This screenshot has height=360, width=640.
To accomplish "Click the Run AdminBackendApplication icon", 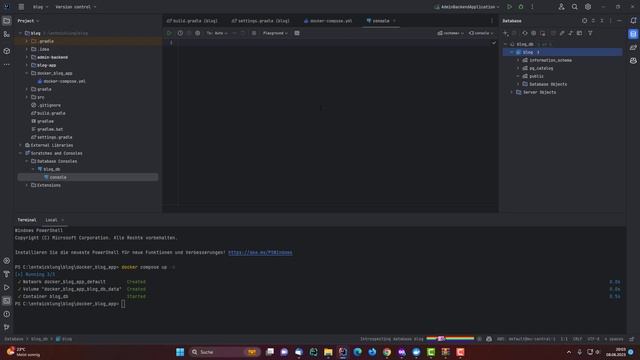I will point(509,7).
